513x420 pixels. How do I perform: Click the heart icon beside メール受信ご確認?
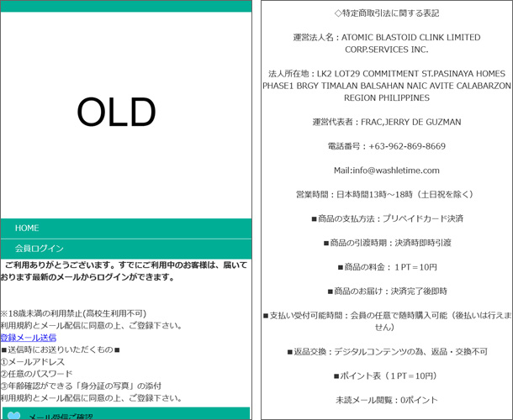click(13, 416)
